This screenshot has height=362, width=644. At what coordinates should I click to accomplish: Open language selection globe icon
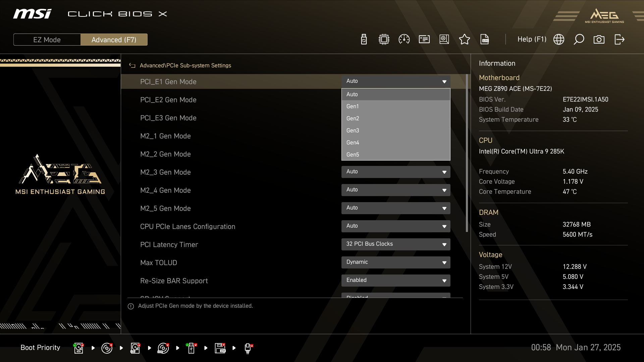click(558, 40)
